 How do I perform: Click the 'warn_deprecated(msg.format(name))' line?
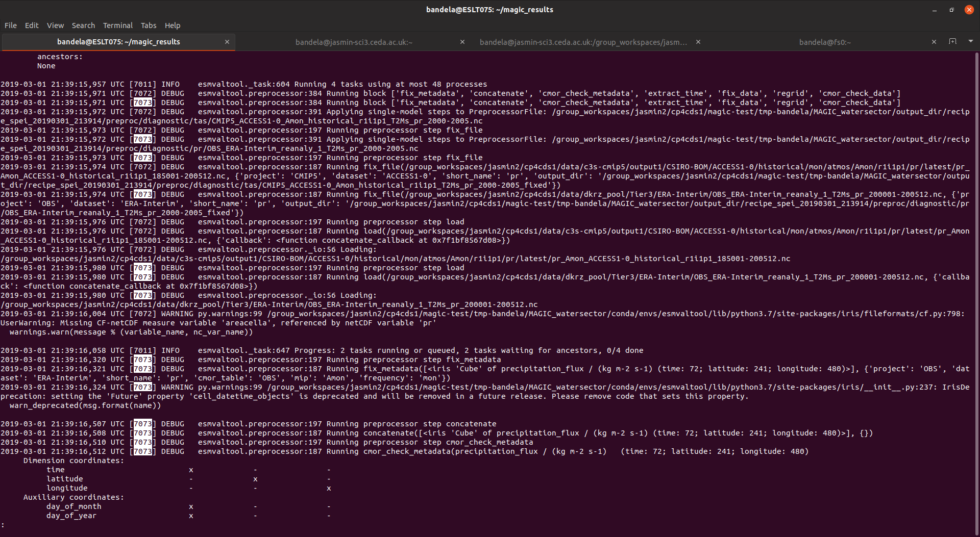point(85,405)
